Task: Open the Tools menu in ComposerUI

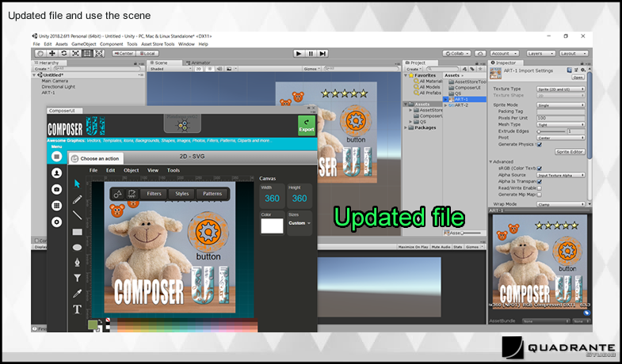Action: click(174, 170)
